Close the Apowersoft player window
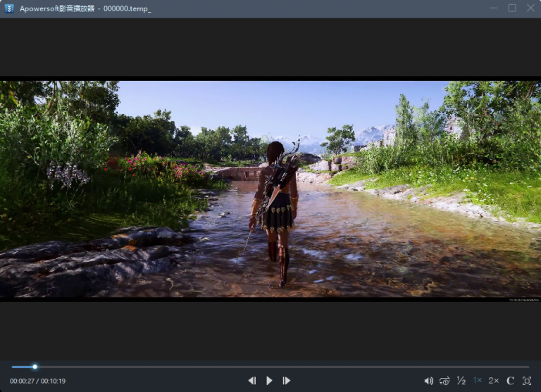The image size is (541, 392). 530,8
